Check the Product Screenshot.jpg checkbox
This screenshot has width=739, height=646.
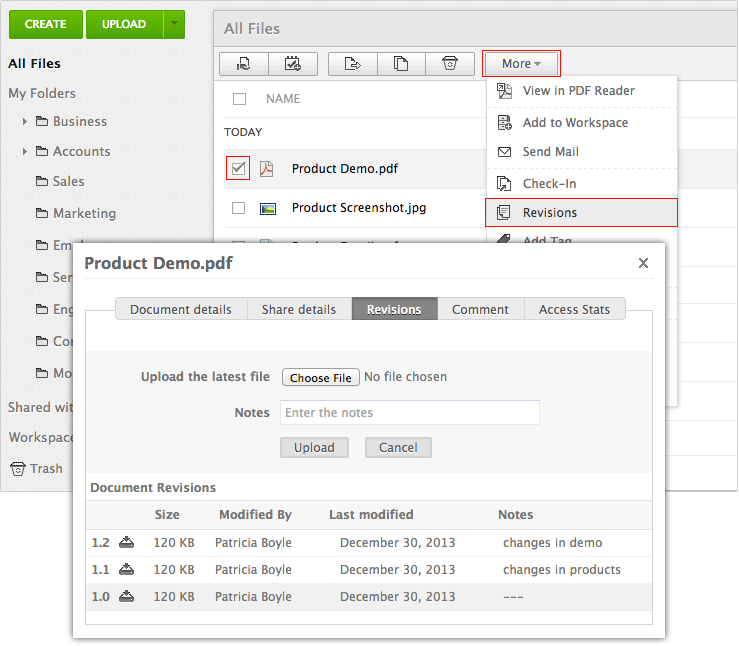pos(238,208)
